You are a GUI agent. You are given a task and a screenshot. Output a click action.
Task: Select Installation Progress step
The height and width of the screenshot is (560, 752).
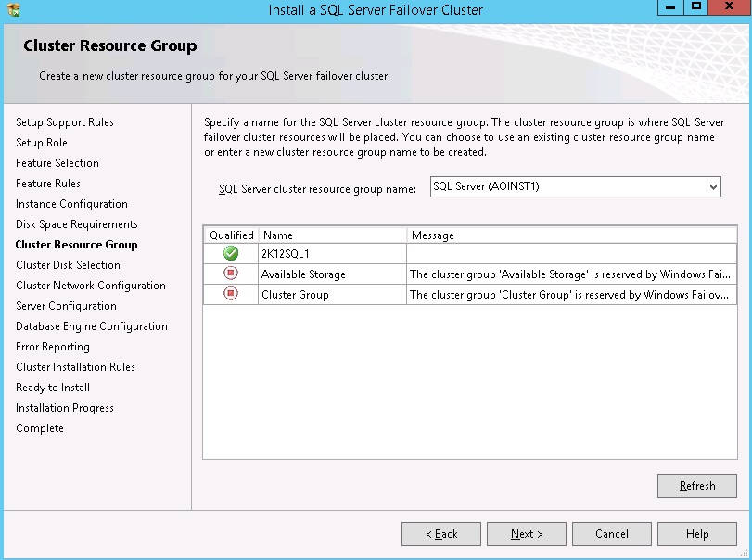click(x=65, y=408)
